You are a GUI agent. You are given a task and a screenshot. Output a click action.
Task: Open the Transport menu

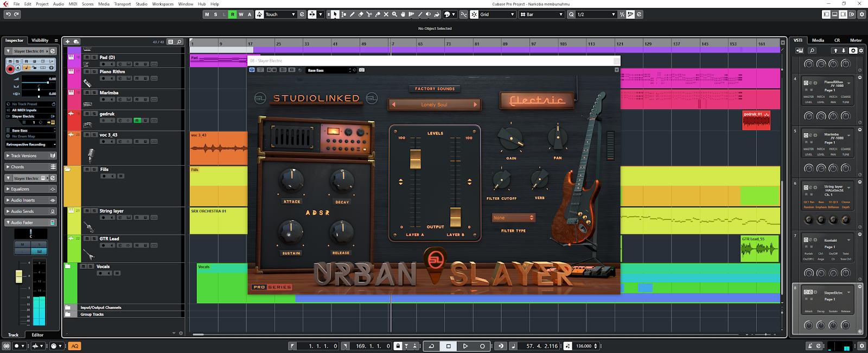tap(122, 4)
